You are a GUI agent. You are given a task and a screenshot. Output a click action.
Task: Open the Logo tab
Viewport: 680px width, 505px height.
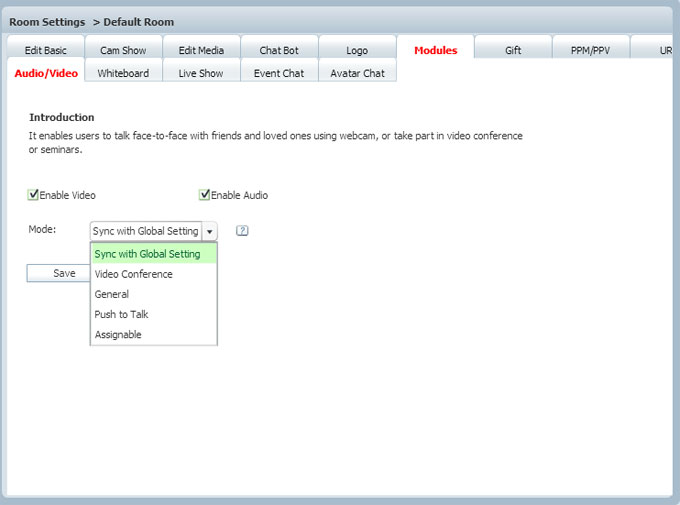coord(357,50)
